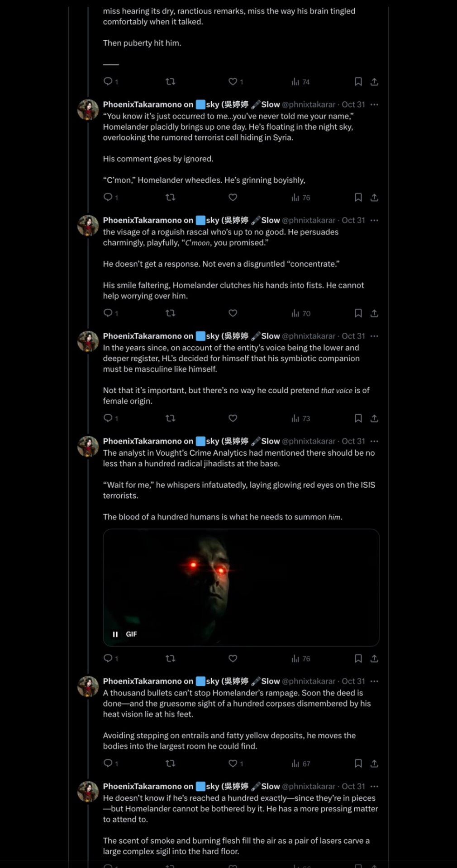Reply to the 'never told me your name' tweet
The height and width of the screenshot is (868, 457).
click(x=108, y=197)
